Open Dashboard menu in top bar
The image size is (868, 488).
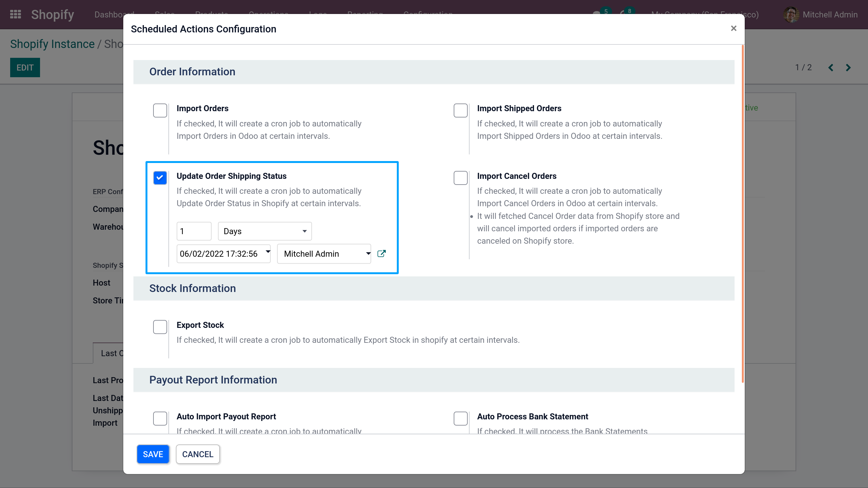114,15
